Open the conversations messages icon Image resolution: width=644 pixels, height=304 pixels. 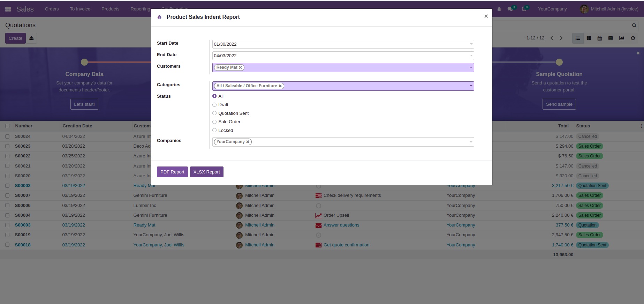(x=510, y=9)
